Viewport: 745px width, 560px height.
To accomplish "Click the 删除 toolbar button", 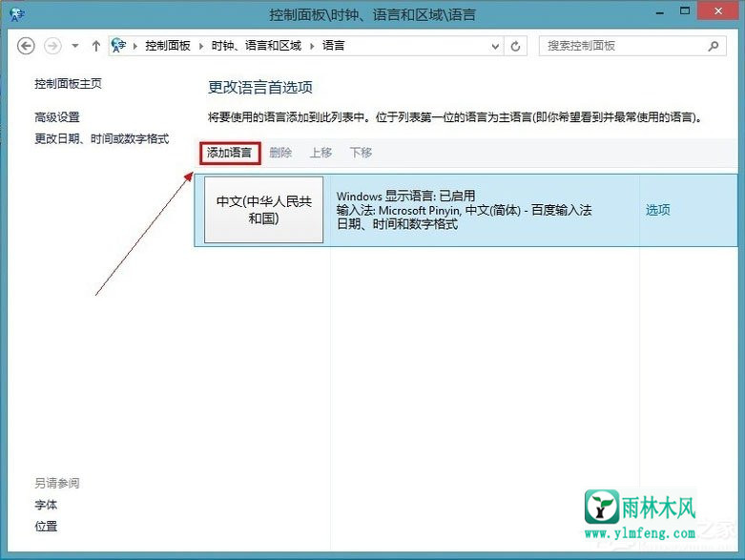I will [x=280, y=153].
